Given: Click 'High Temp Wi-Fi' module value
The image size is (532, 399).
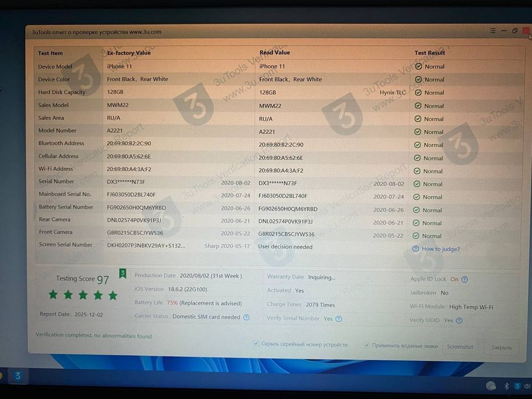Looking at the screenshot, I should point(471,307).
